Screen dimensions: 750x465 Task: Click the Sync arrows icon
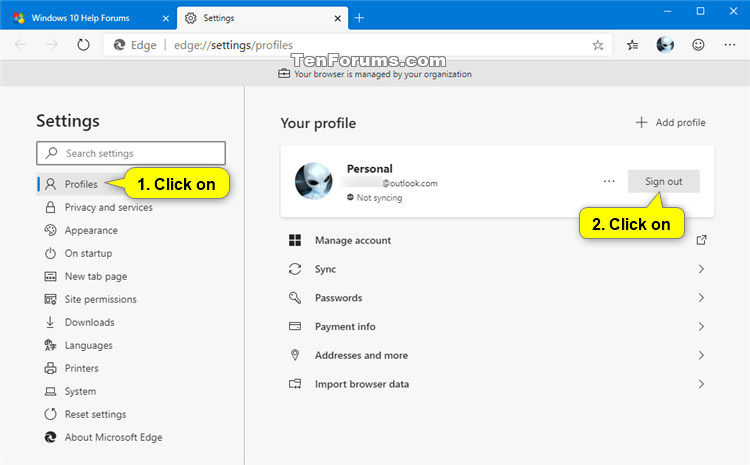[x=295, y=269]
